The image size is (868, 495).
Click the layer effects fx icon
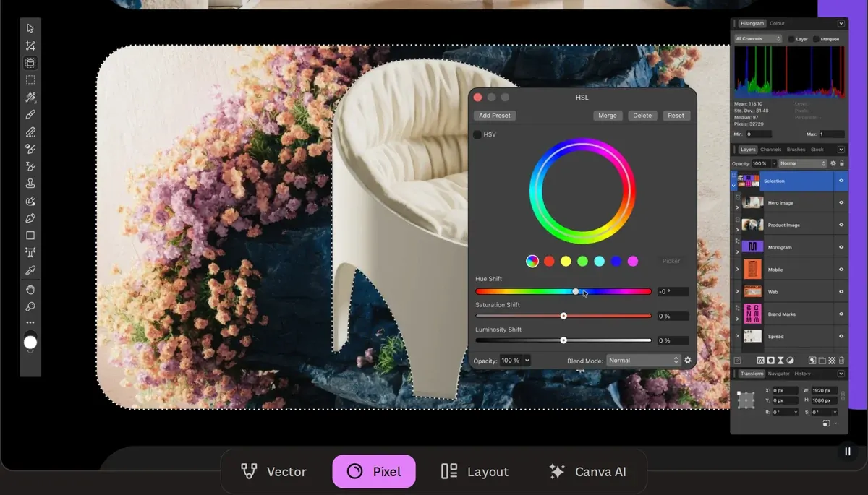click(x=761, y=360)
